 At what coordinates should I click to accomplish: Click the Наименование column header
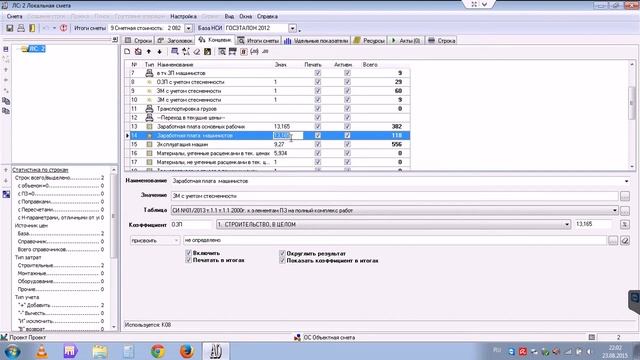[x=175, y=64]
